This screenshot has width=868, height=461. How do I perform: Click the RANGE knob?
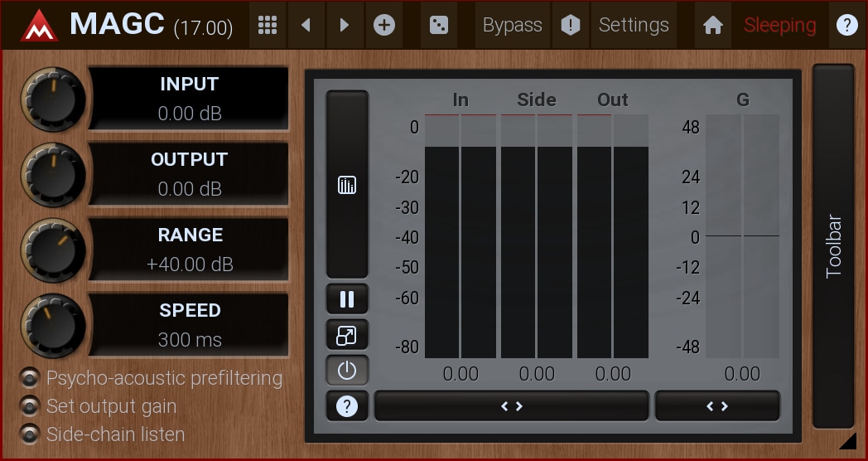53,250
